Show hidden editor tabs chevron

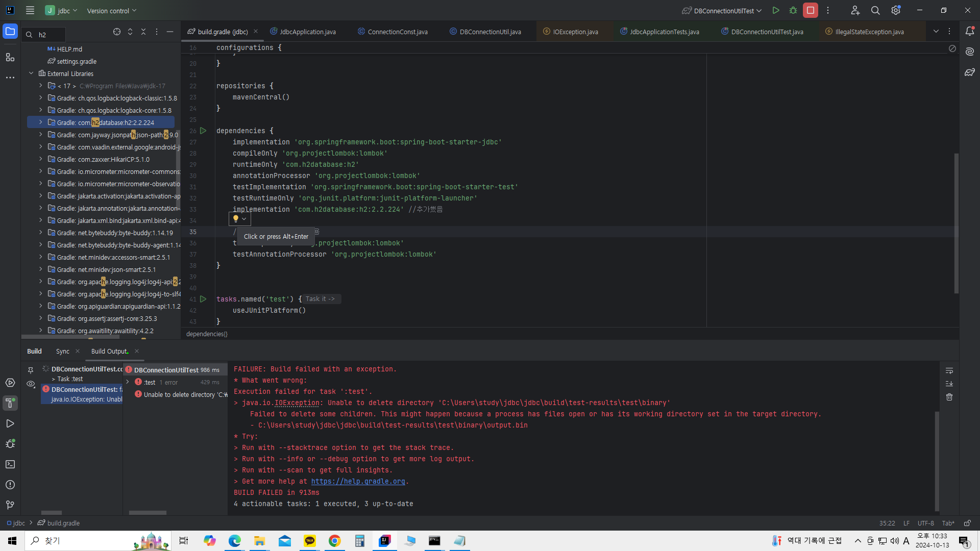pos(936,32)
